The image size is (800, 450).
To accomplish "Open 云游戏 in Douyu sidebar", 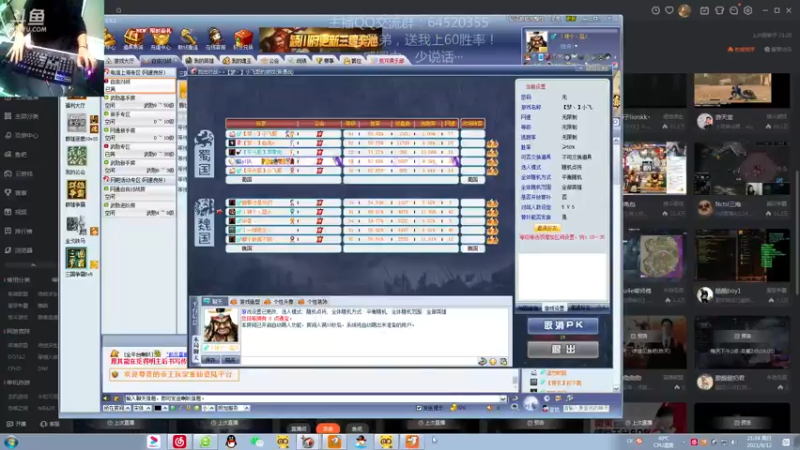I will tap(19, 173).
